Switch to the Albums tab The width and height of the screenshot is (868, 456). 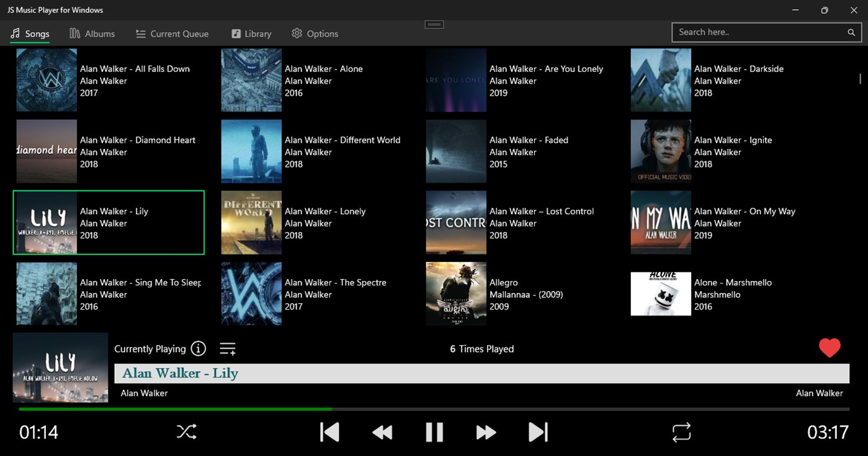click(92, 33)
